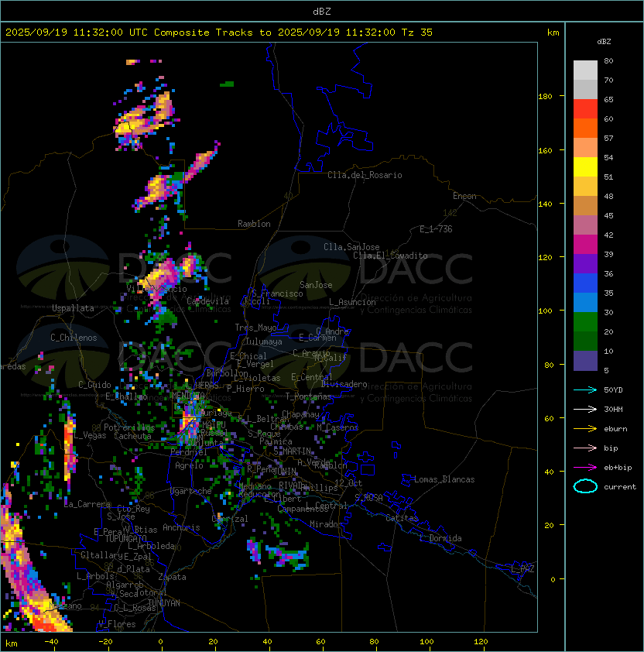Click the Catitas place label
This screenshot has height=652, width=644.
pos(402,518)
